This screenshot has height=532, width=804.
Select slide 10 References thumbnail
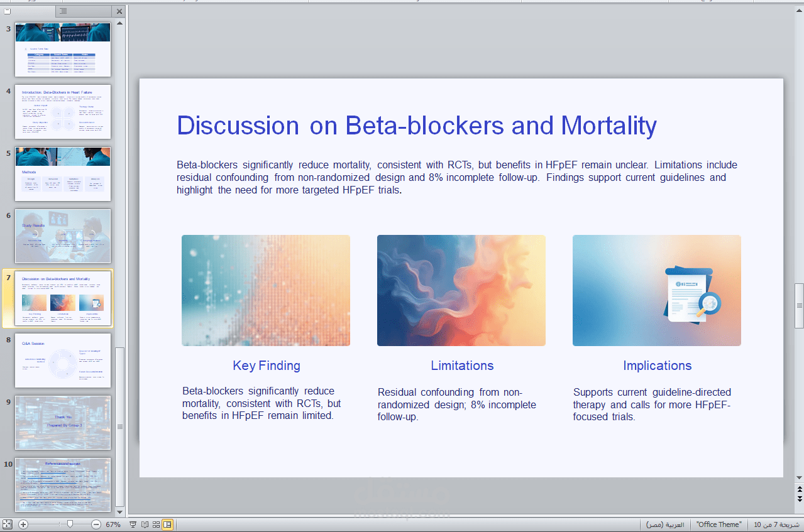pyautogui.click(x=63, y=485)
